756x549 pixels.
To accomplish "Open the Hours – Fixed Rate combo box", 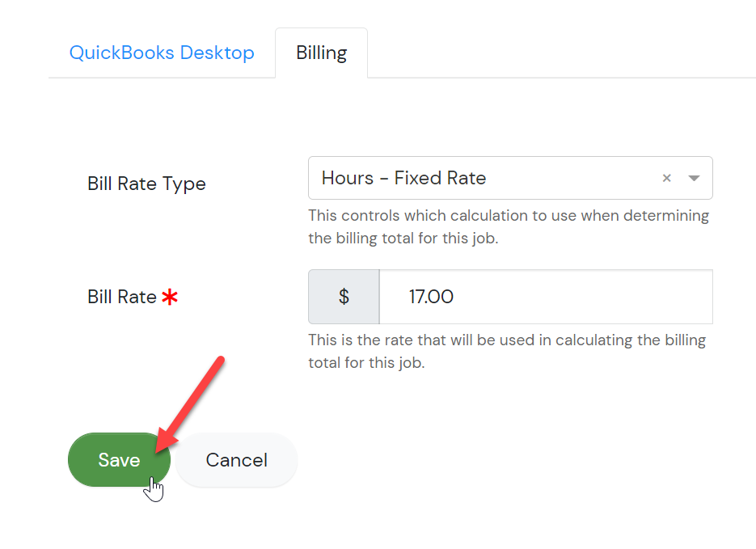I will point(510,178).
